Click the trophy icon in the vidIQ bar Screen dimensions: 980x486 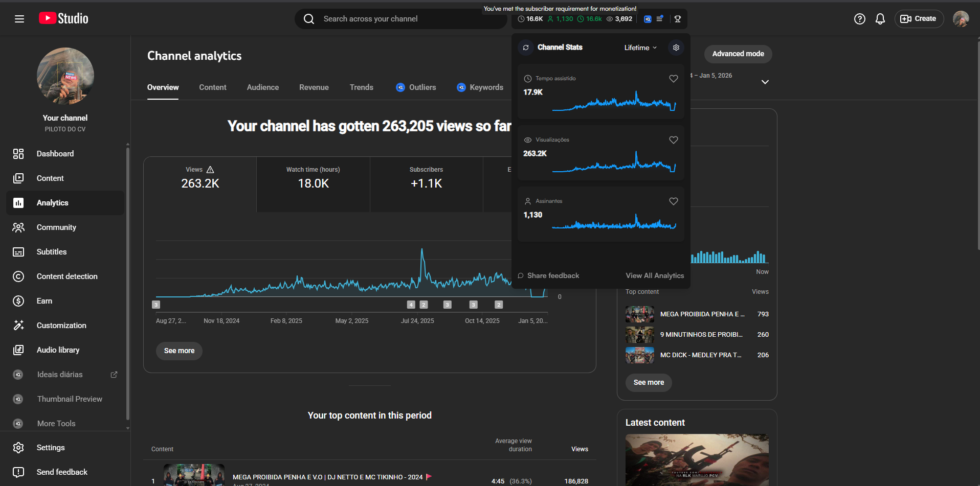[x=677, y=19]
